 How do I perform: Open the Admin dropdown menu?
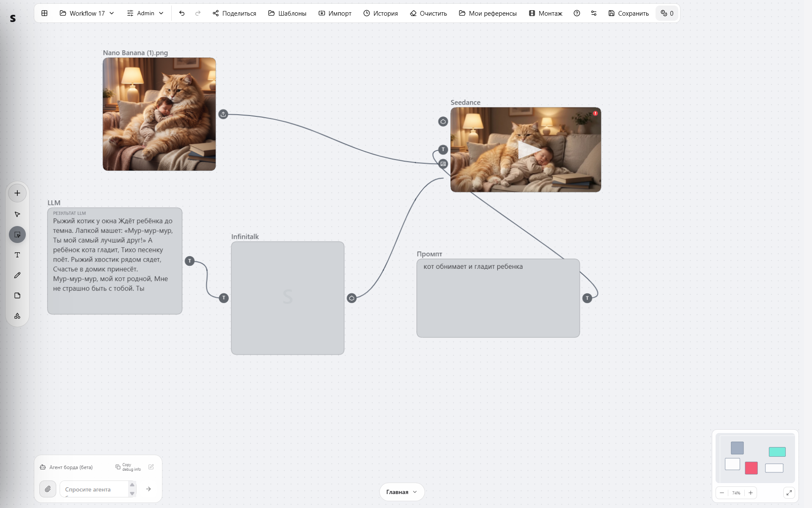[145, 13]
